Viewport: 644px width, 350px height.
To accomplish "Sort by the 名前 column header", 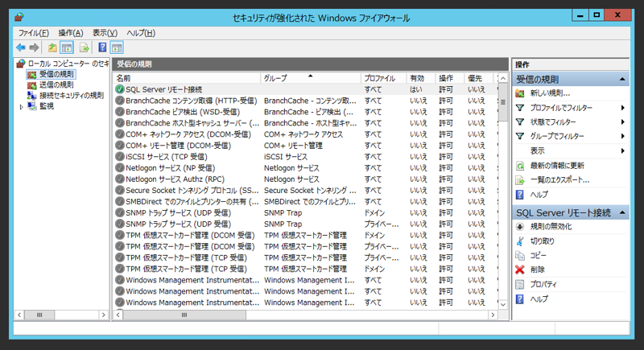I will [x=187, y=78].
